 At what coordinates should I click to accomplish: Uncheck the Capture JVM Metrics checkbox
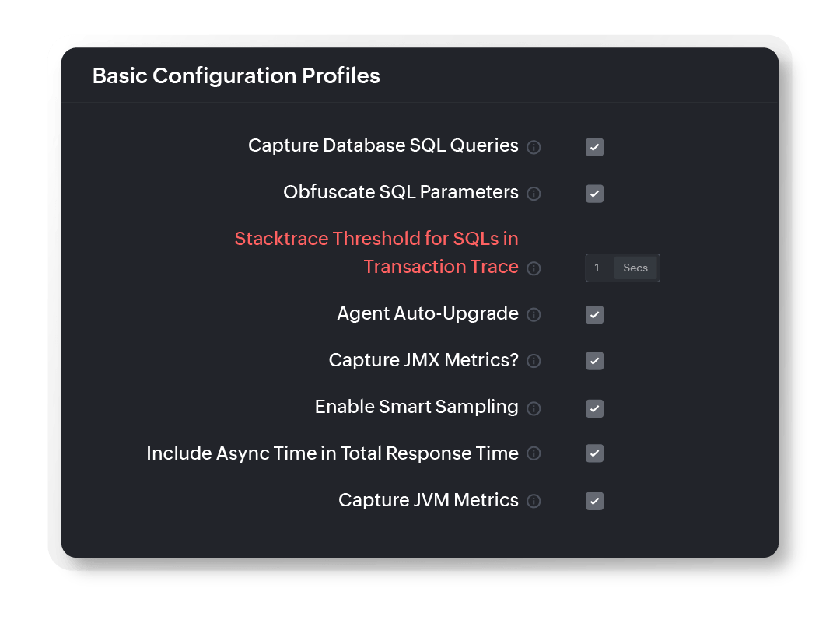[594, 501]
